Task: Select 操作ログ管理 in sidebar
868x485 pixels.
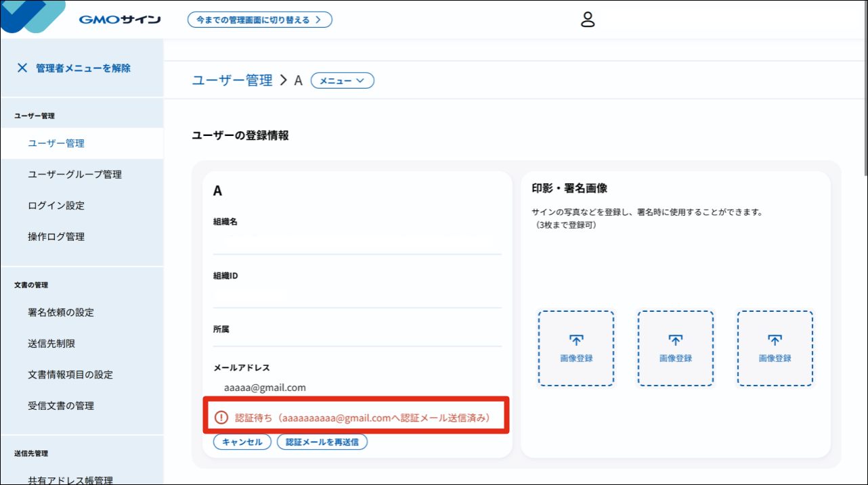Action: click(x=56, y=237)
